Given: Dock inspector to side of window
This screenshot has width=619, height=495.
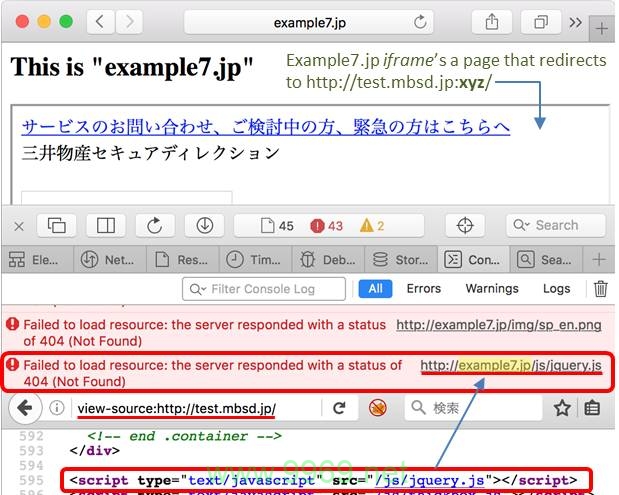Looking at the screenshot, I should click(106, 226).
